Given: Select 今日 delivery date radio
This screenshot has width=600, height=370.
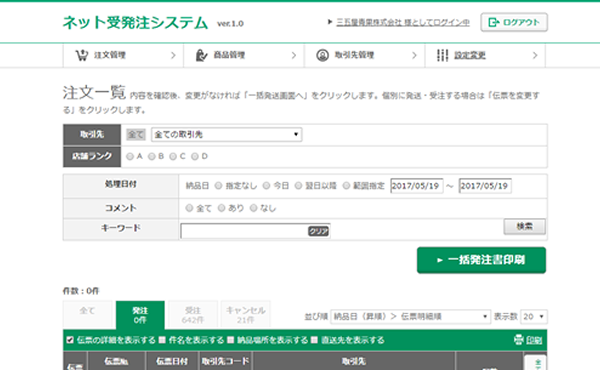Looking at the screenshot, I should pyautogui.click(x=266, y=186).
